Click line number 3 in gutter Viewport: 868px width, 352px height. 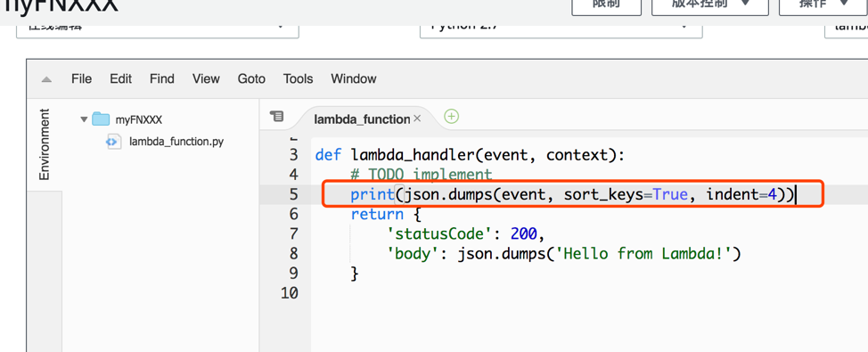click(x=293, y=155)
